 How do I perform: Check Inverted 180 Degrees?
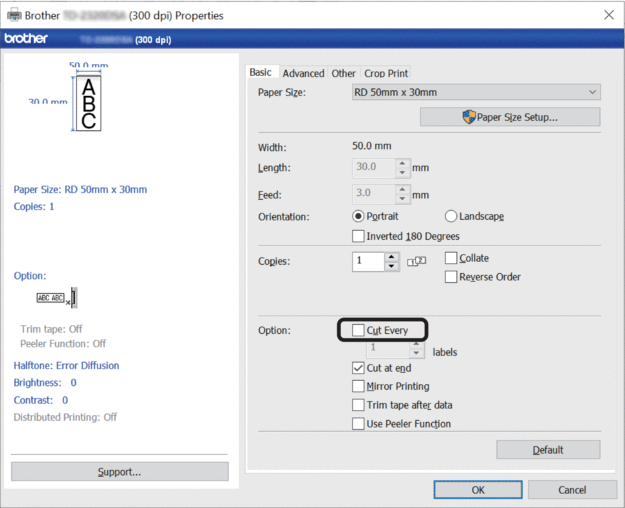pyautogui.click(x=359, y=236)
